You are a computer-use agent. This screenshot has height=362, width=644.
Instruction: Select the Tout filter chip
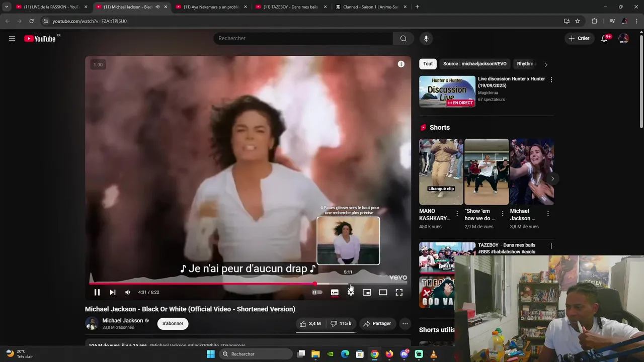428,64
